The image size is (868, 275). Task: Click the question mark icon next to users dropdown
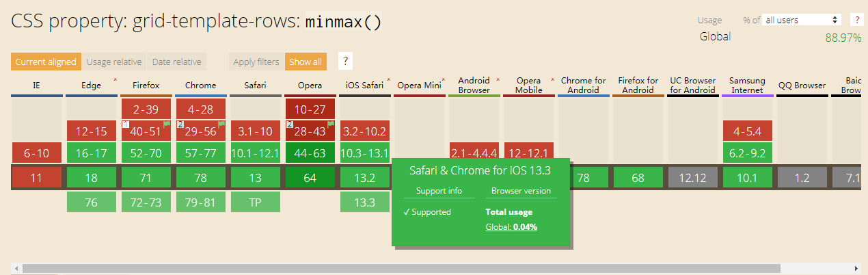pyautogui.click(x=856, y=20)
